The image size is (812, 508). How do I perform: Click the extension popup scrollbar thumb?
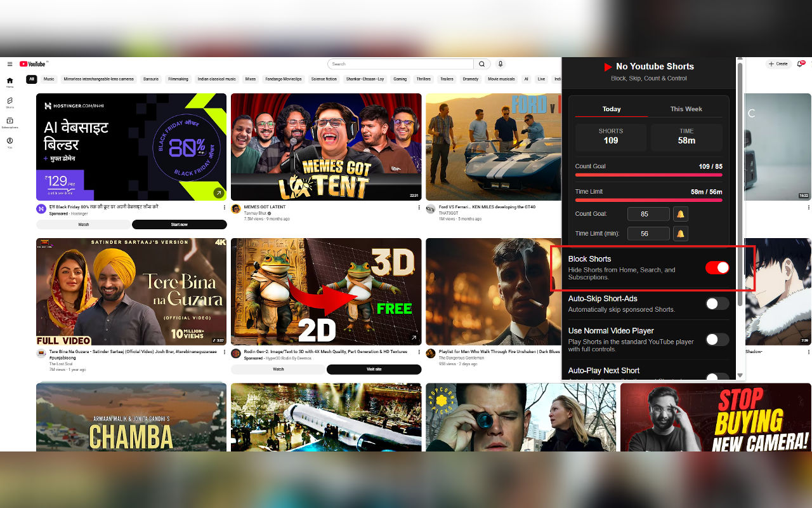pyautogui.click(x=740, y=184)
